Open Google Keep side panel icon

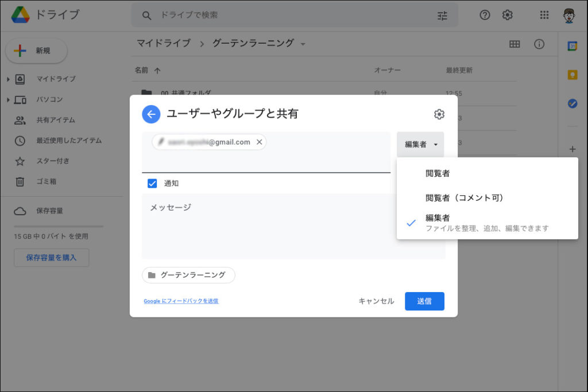coord(572,75)
